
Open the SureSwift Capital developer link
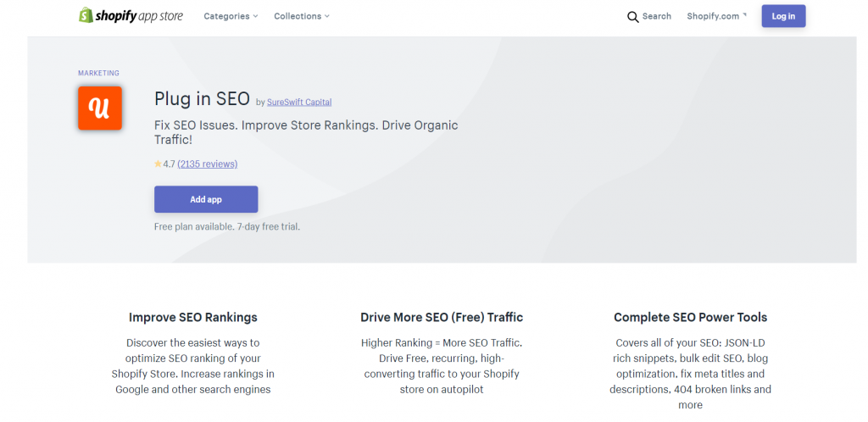click(299, 102)
